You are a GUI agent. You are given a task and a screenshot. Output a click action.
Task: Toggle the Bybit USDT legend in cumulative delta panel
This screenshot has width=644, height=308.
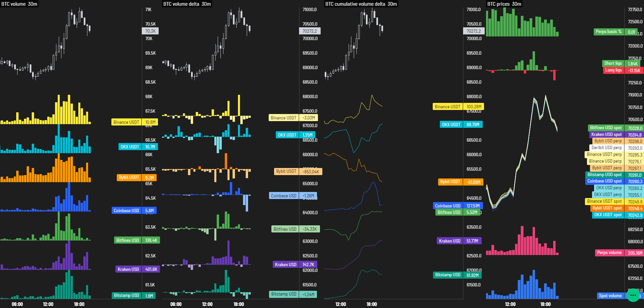point(450,181)
